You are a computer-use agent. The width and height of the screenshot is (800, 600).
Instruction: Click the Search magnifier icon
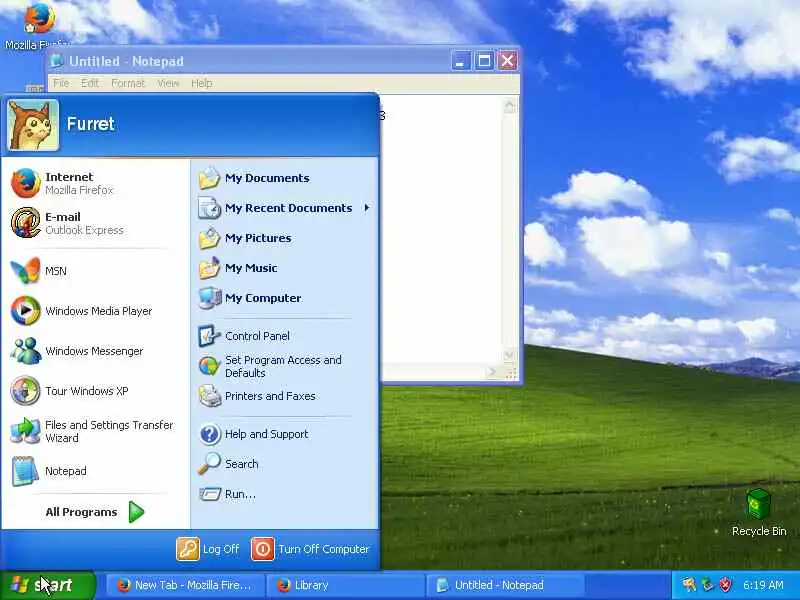pyautogui.click(x=209, y=464)
